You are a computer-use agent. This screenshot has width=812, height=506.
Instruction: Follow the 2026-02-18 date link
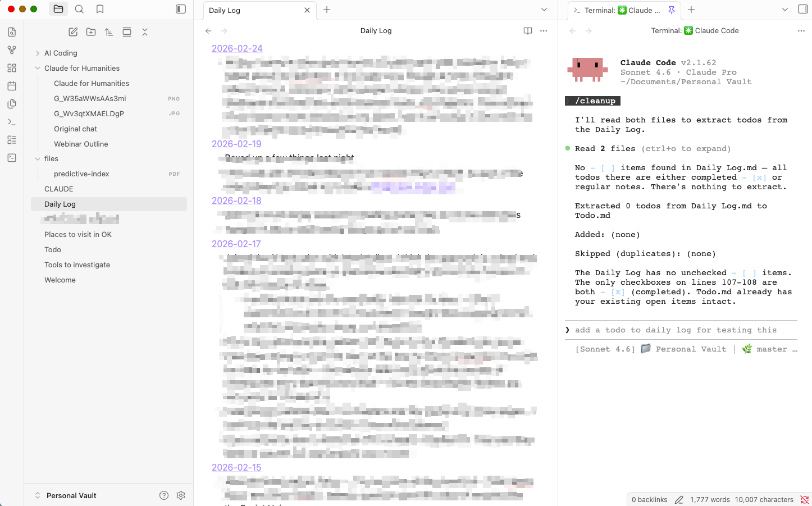236,201
